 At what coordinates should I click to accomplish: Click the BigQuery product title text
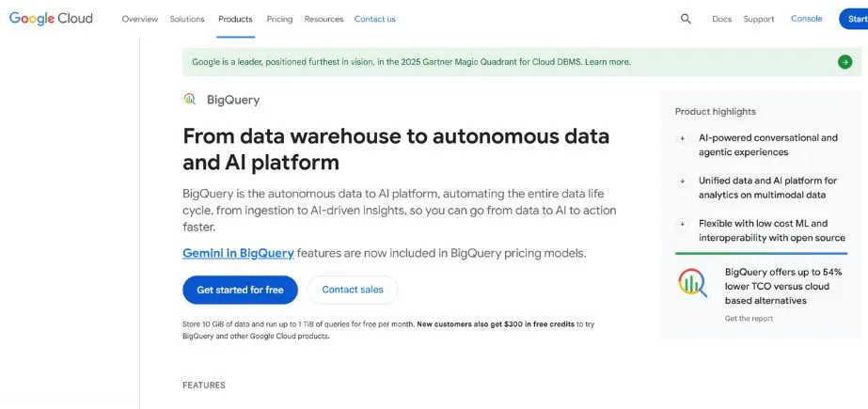[x=233, y=101]
